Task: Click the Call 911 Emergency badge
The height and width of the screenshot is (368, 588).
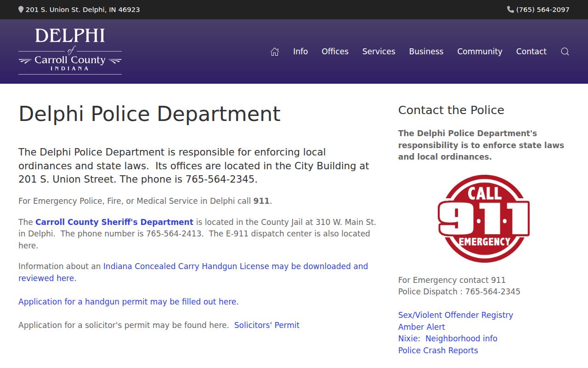Action: 484,218
